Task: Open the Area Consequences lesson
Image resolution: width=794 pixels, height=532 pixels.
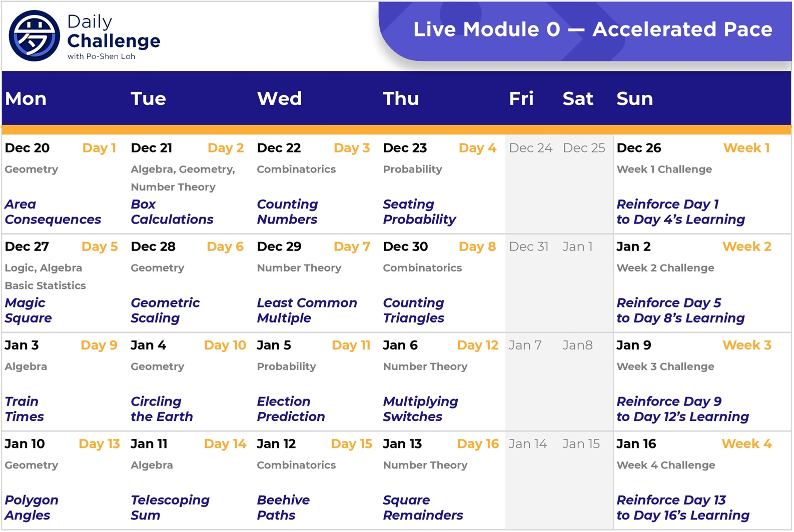Action: [x=53, y=212]
